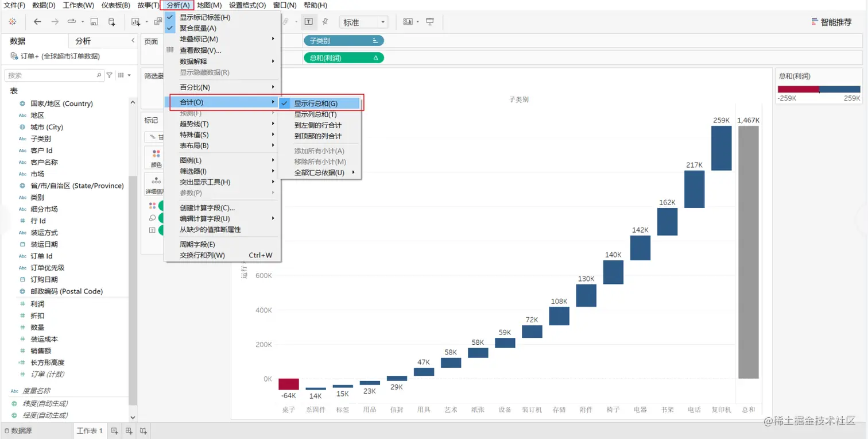Screen dimensions: 868x439
Task: Click the red 桌子 negative bar
Action: pyautogui.click(x=289, y=384)
